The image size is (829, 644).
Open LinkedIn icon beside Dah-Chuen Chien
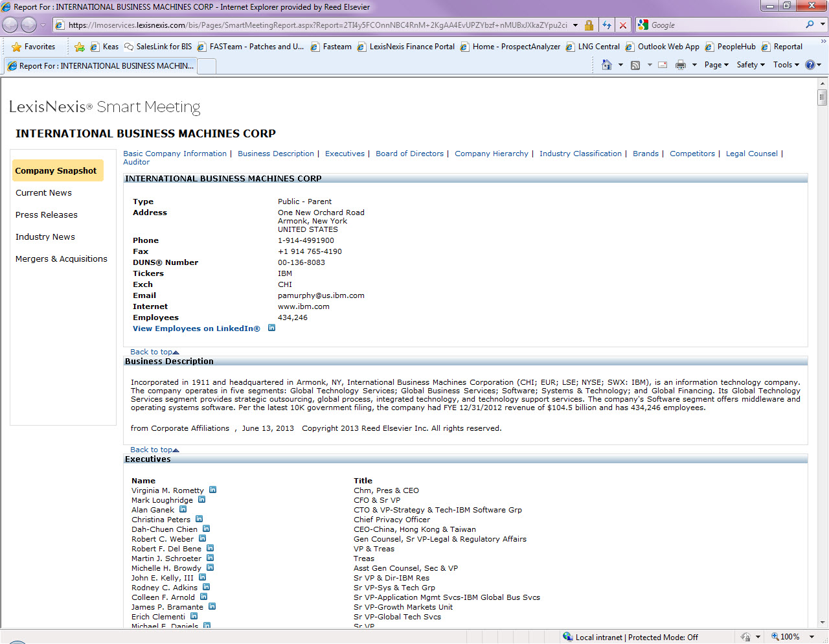pos(206,529)
